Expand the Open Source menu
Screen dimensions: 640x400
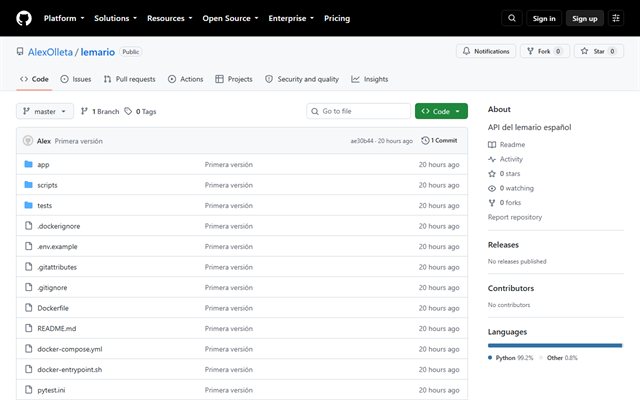230,18
